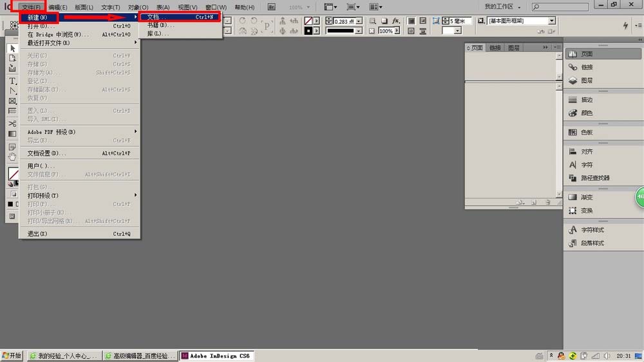Click 版面(L) Layout menu
The width and height of the screenshot is (644, 362).
pyautogui.click(x=84, y=7)
